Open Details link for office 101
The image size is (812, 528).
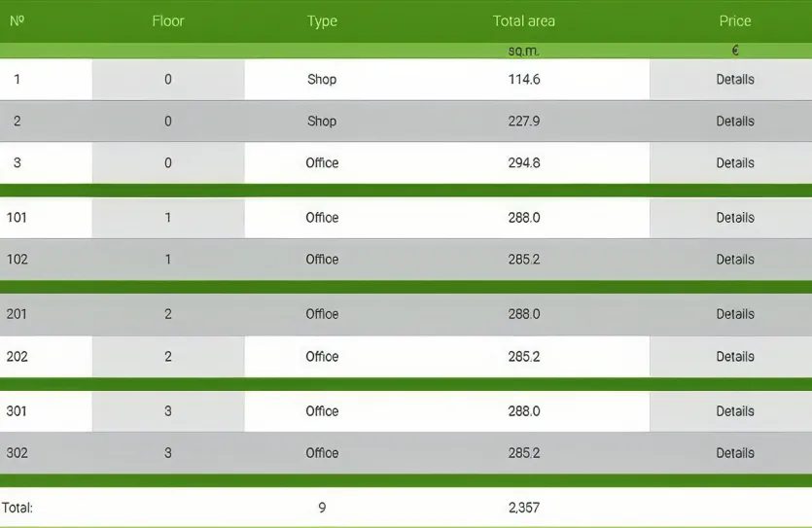coord(734,218)
